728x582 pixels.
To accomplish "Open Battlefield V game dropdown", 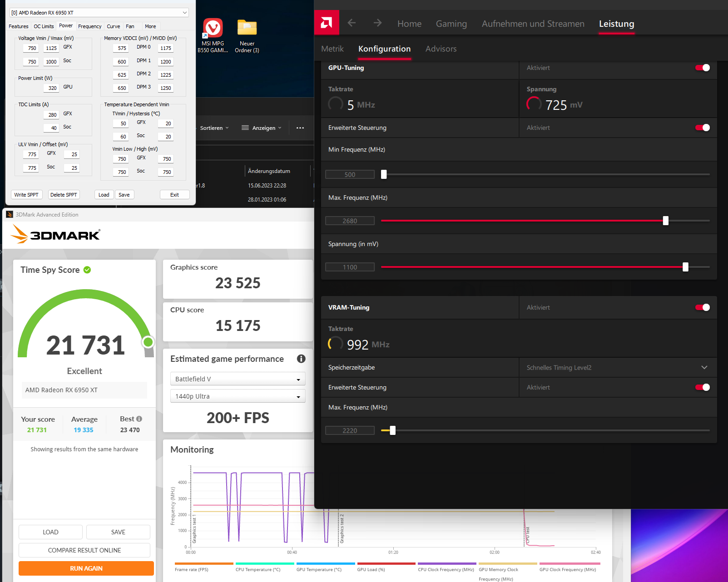I will pyautogui.click(x=238, y=379).
